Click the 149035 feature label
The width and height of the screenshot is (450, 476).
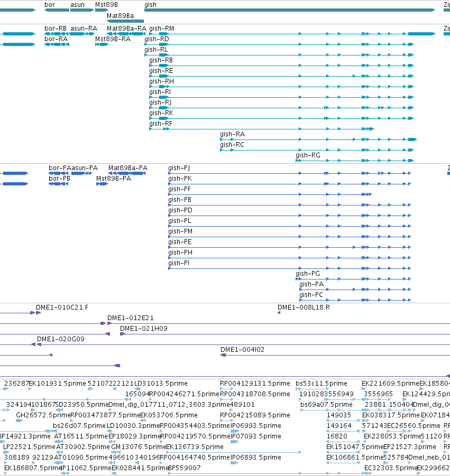click(339, 415)
